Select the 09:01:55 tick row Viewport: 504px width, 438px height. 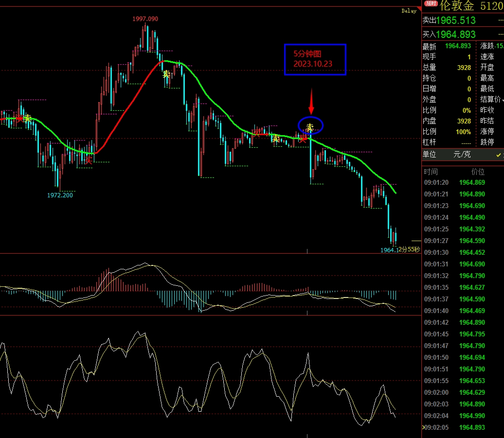[463, 381]
